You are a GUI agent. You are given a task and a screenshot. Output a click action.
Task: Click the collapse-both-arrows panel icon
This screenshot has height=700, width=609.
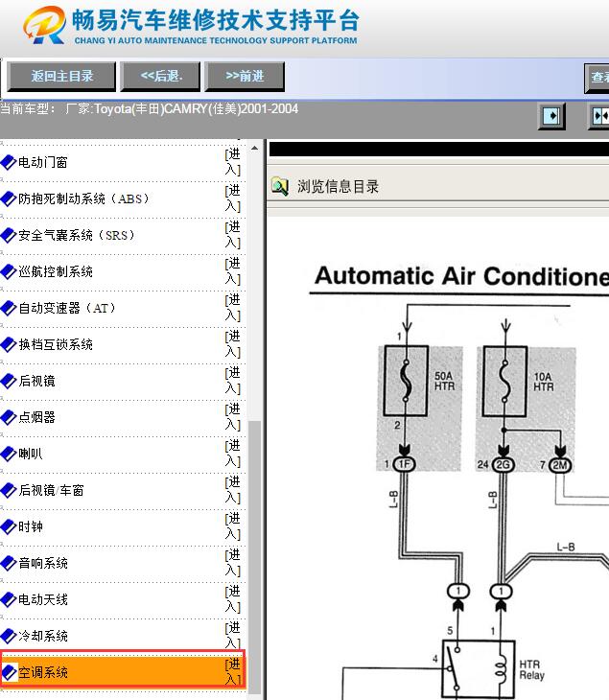point(599,116)
